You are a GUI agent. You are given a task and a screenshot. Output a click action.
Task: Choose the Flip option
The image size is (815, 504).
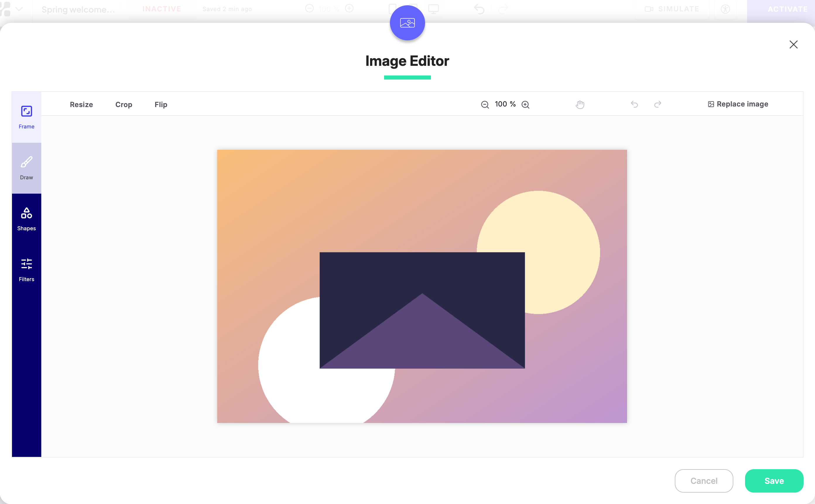tap(161, 104)
